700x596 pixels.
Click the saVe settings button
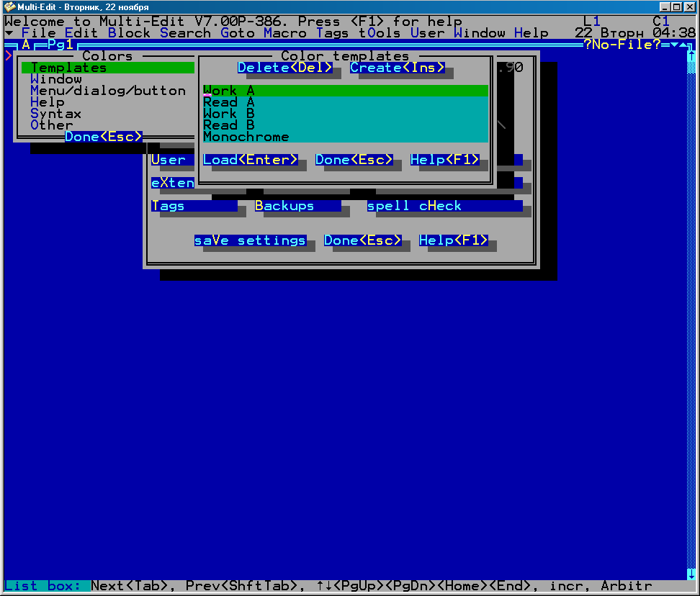250,240
